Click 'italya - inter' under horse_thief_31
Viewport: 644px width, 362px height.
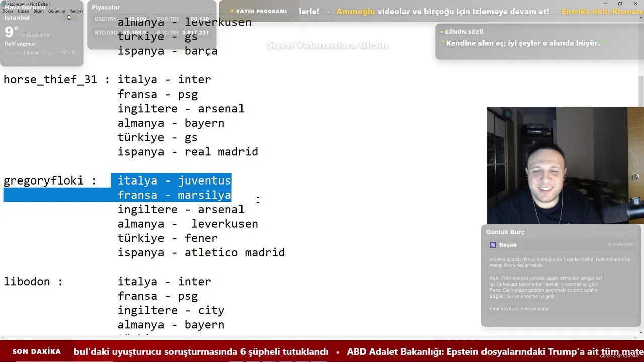coord(164,80)
